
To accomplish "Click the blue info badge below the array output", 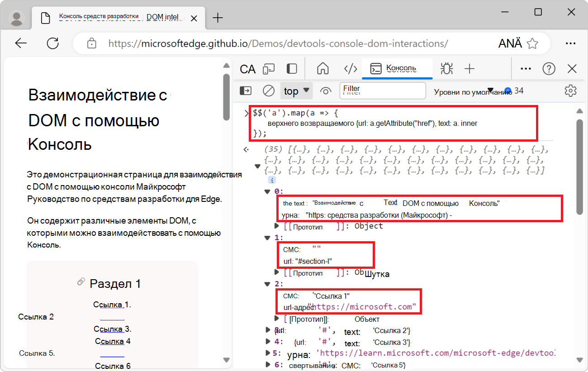I will tap(271, 180).
